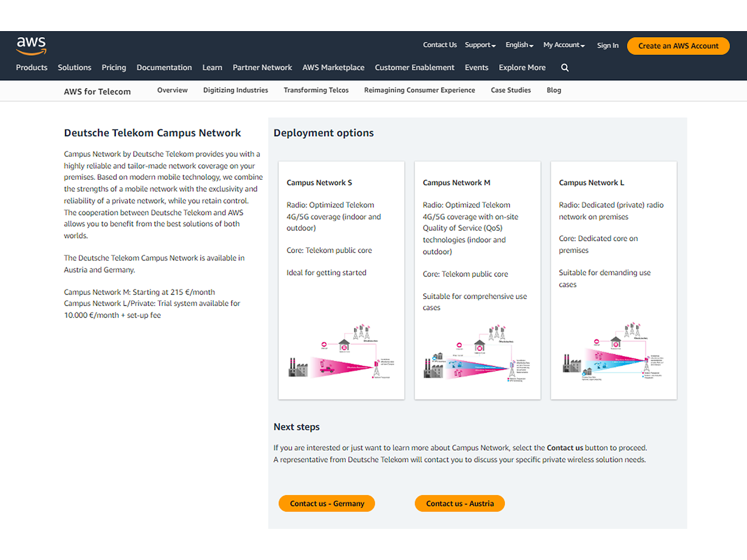Switch to the Overview tab
747x560 pixels.
pyautogui.click(x=172, y=90)
